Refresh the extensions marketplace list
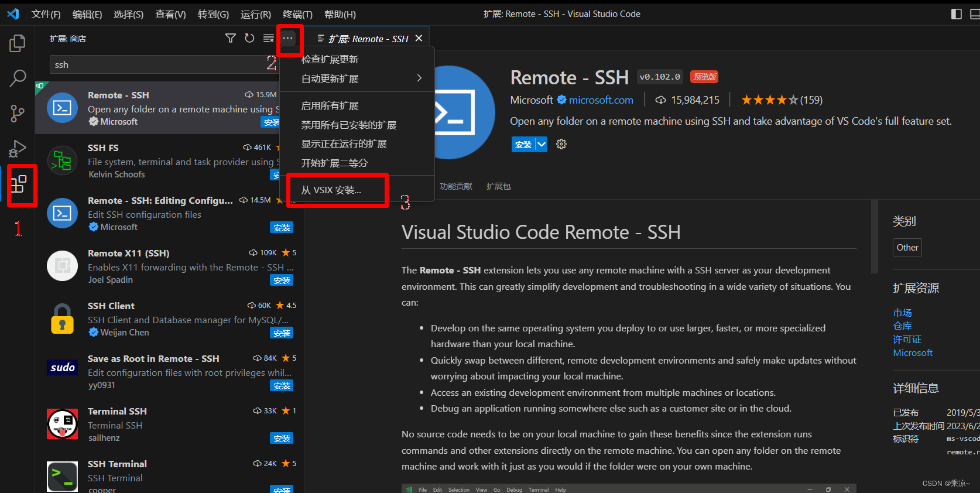 [249, 38]
